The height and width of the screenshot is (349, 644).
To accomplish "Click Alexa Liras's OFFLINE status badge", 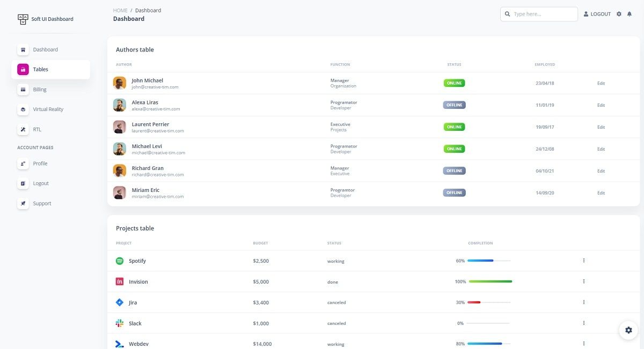I will tap(454, 105).
